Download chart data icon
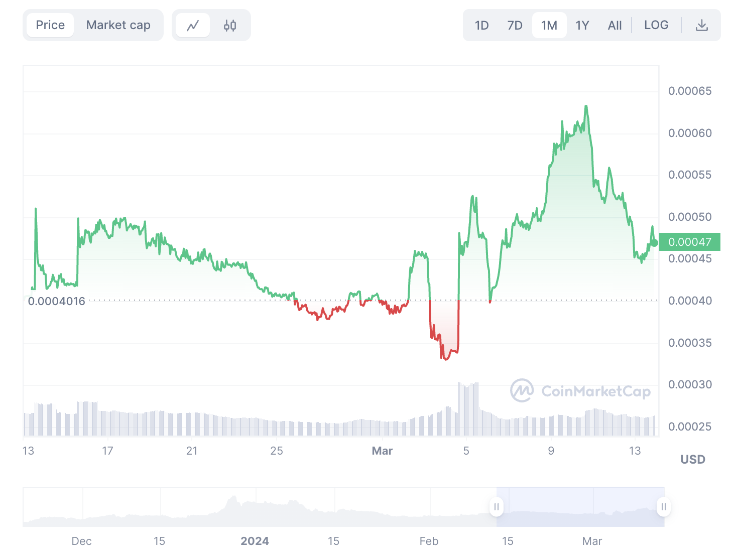This screenshot has height=560, width=735. click(702, 25)
